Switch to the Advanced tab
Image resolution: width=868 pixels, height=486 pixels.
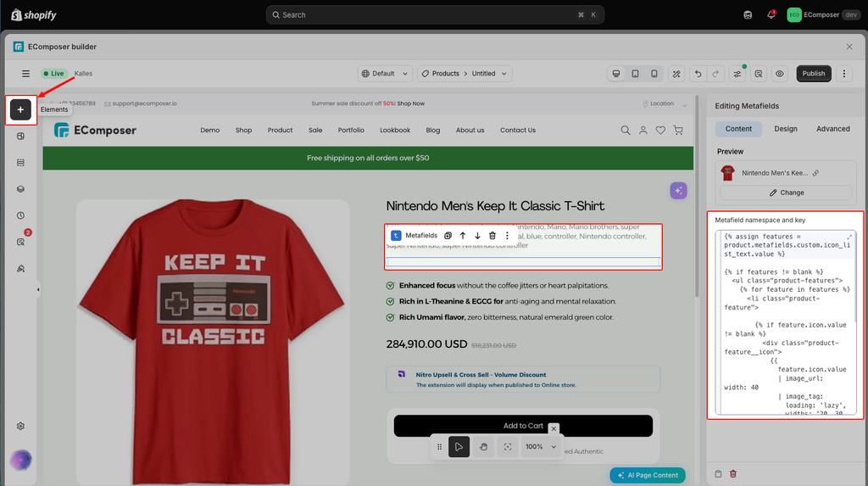point(832,129)
